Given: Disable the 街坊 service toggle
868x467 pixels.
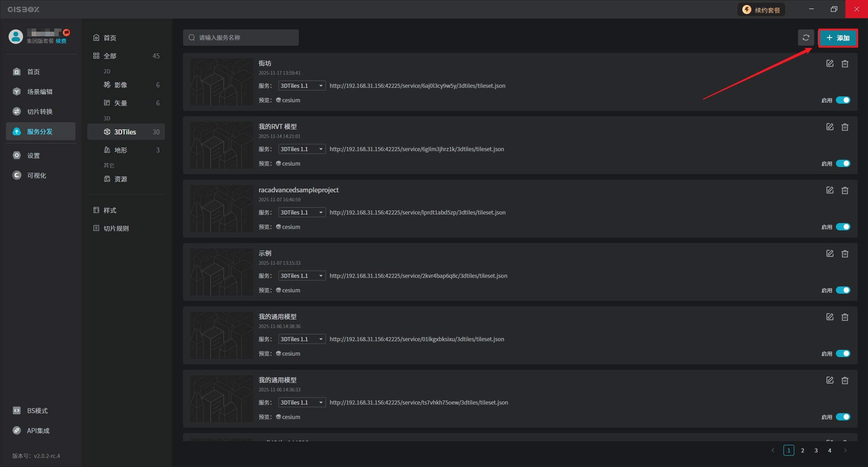Looking at the screenshot, I should click(x=843, y=100).
